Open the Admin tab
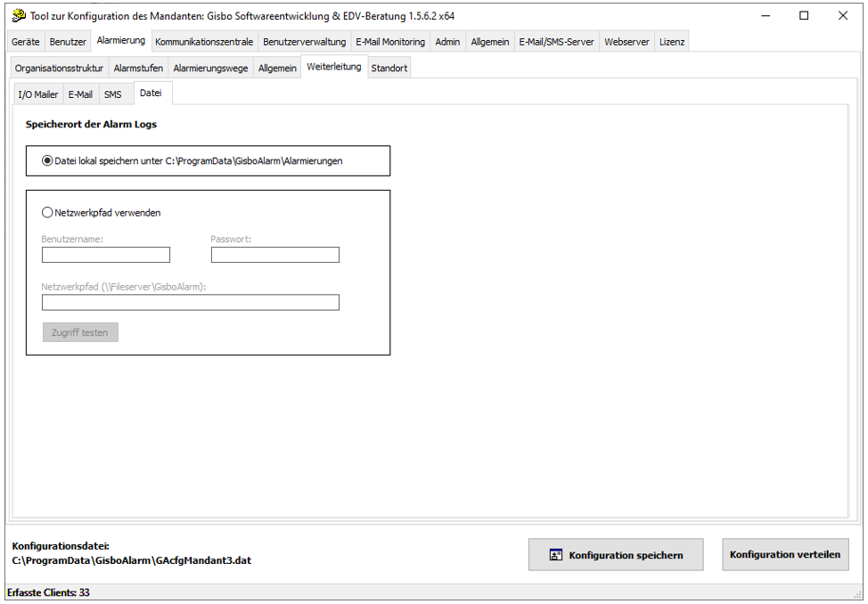 pyautogui.click(x=447, y=42)
